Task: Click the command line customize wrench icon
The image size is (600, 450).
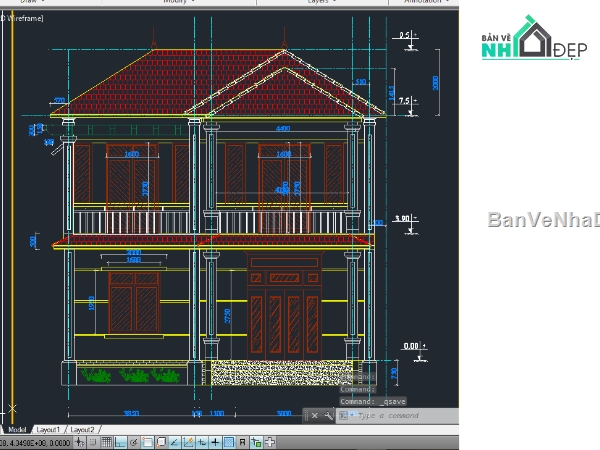Action: coord(328,415)
